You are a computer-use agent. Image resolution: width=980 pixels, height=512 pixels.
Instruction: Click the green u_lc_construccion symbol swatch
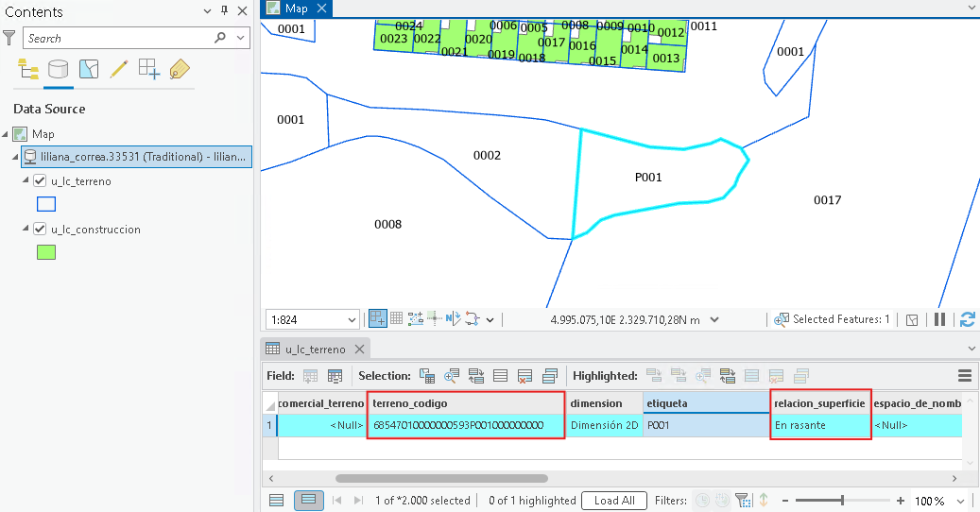tap(46, 252)
